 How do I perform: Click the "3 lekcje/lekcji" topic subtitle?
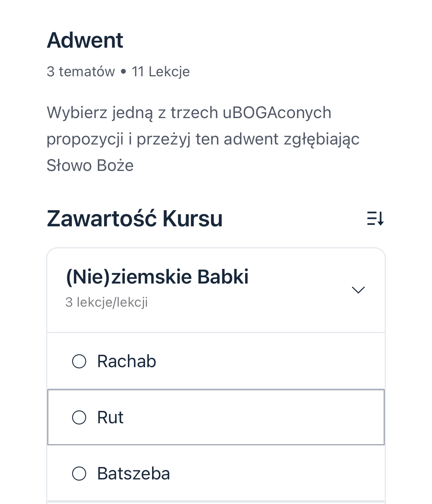pyautogui.click(x=107, y=302)
